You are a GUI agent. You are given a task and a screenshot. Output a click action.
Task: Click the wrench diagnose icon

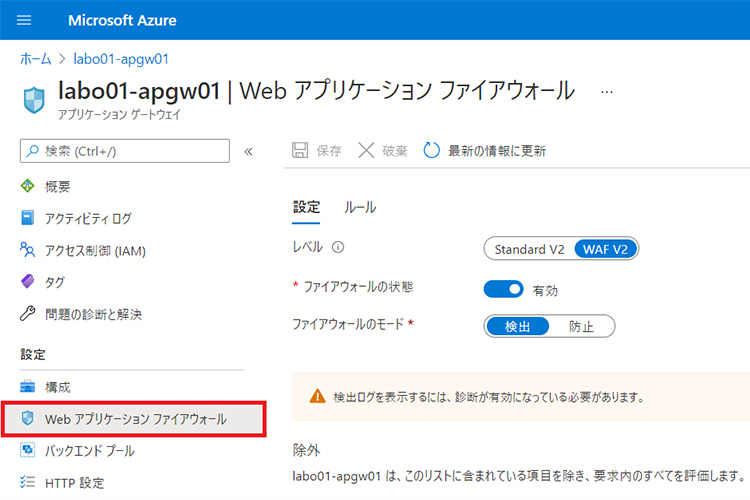27,313
